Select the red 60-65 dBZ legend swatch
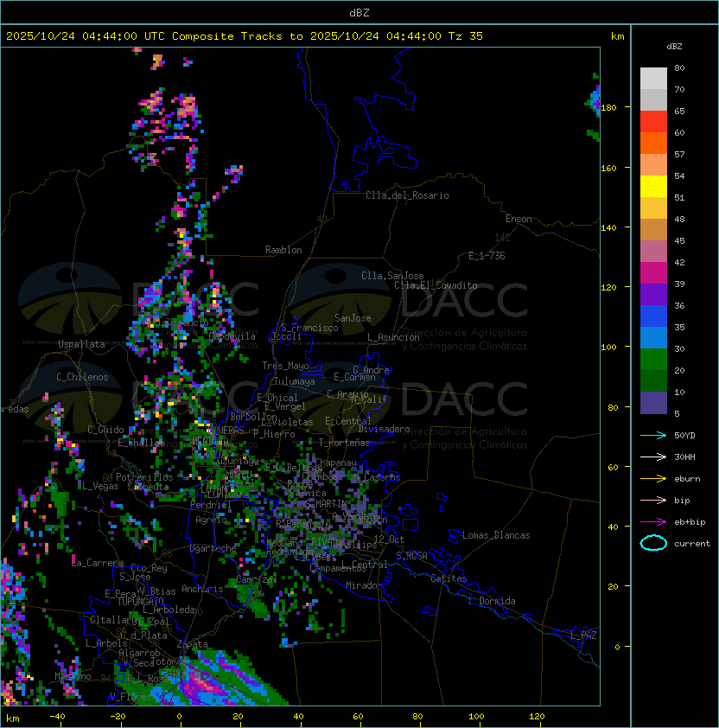 tap(653, 122)
